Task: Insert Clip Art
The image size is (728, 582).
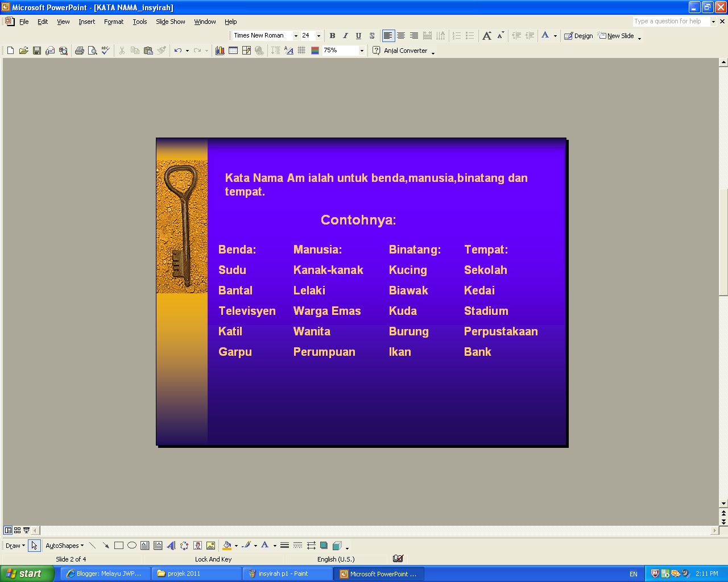Action: coord(197,546)
